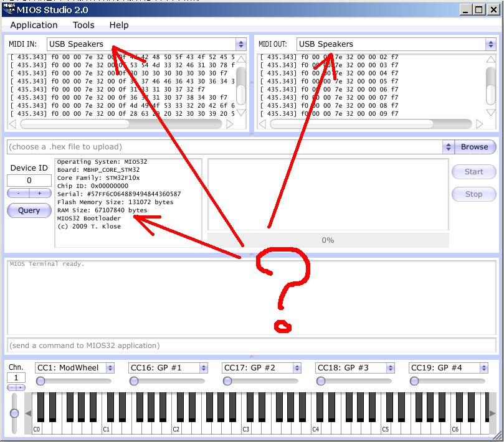Screen dimensions: 504x442
Task: Click the MIDI OUT monitor scroll-left arrow
Action: (x=262, y=124)
